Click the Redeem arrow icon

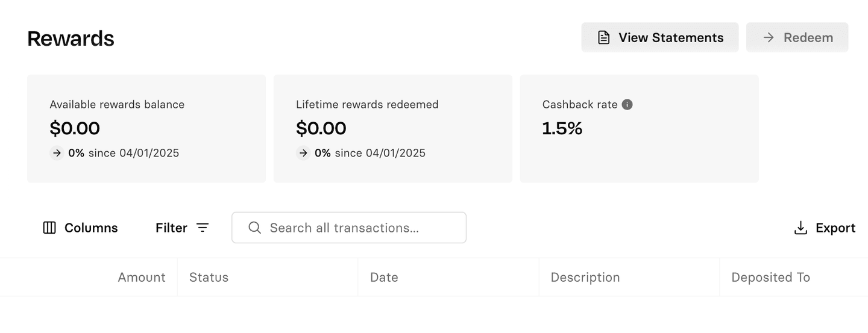point(769,37)
